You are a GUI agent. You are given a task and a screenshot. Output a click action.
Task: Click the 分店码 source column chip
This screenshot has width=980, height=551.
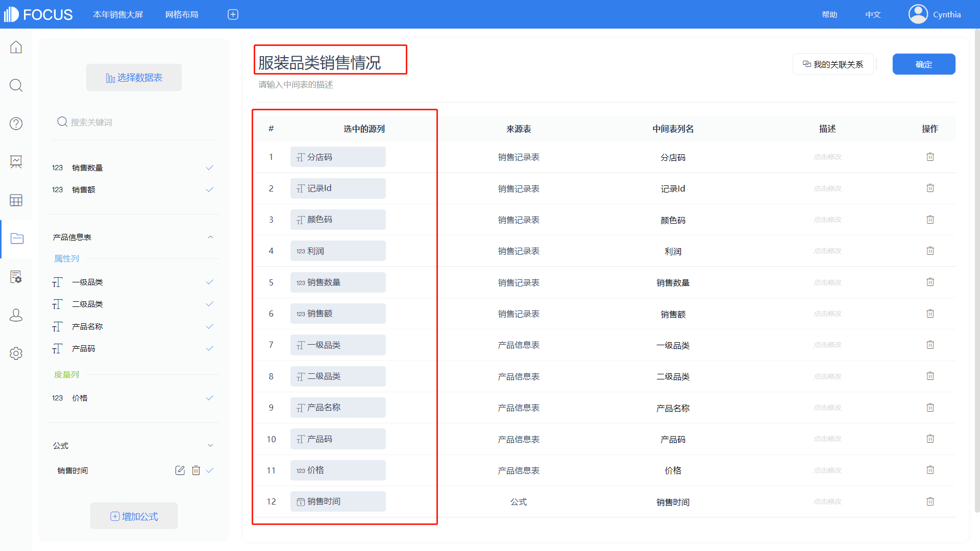pos(338,157)
